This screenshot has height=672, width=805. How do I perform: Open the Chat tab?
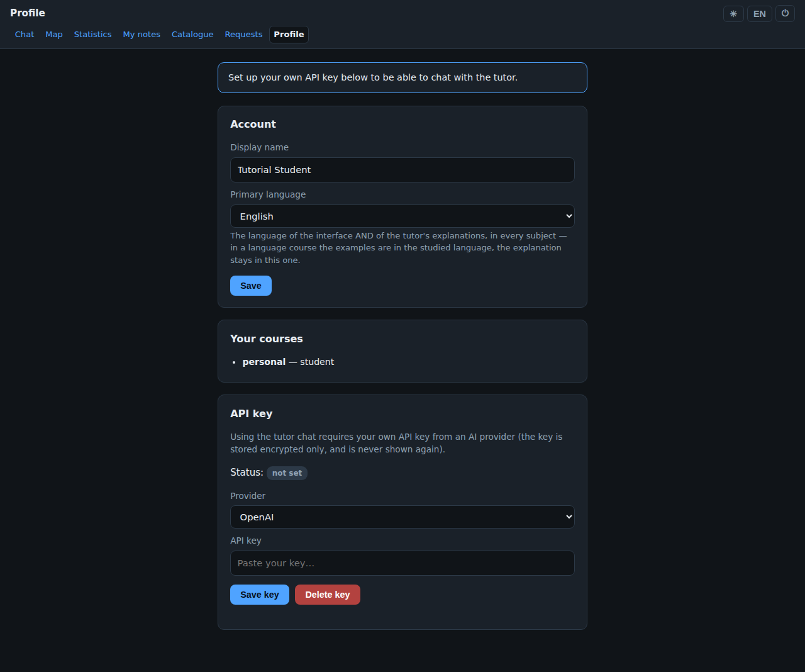click(25, 35)
